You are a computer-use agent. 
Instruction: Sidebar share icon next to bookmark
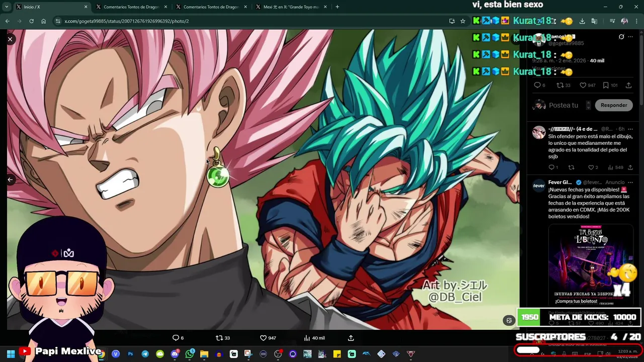pyautogui.click(x=628, y=85)
